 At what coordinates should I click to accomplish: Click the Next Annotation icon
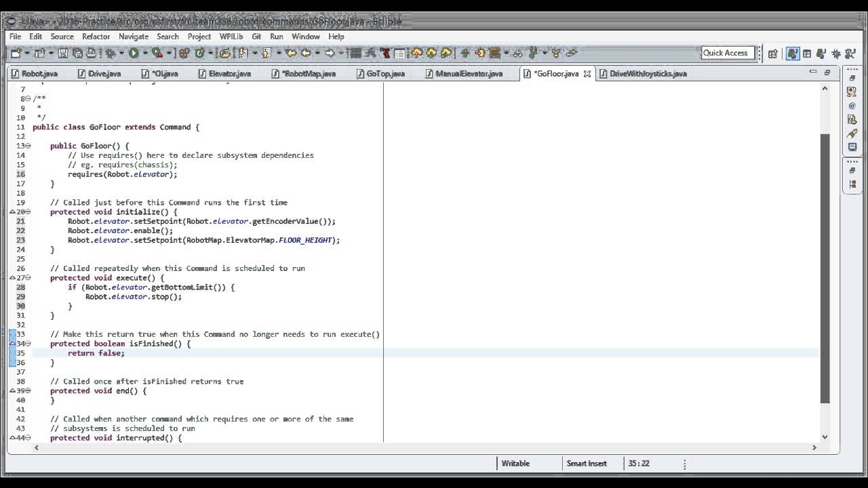tap(243, 53)
